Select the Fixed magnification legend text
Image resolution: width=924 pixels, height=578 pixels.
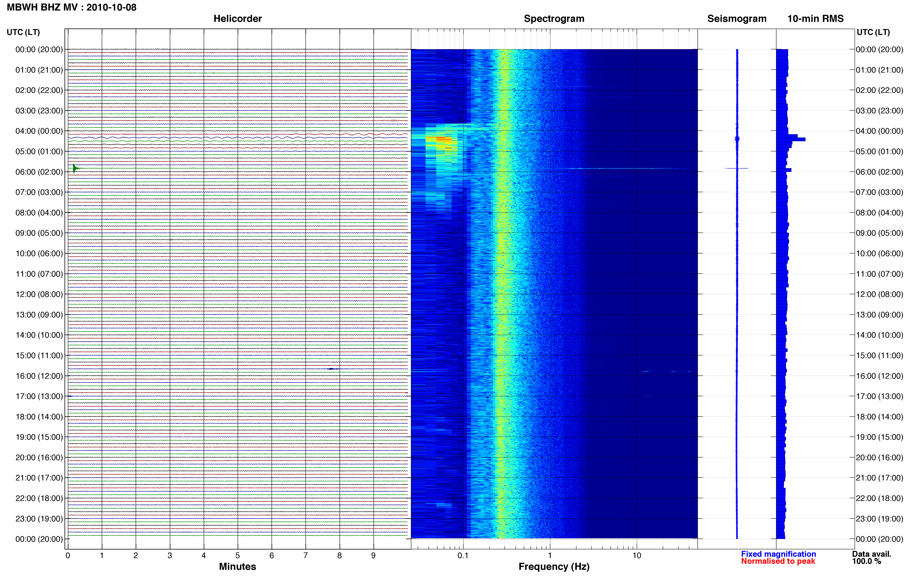[x=778, y=554]
